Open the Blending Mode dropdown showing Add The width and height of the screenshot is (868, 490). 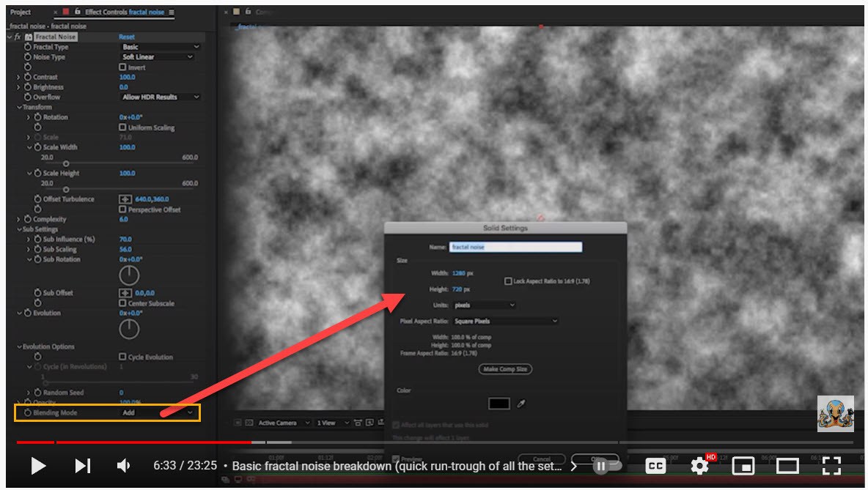pos(158,412)
